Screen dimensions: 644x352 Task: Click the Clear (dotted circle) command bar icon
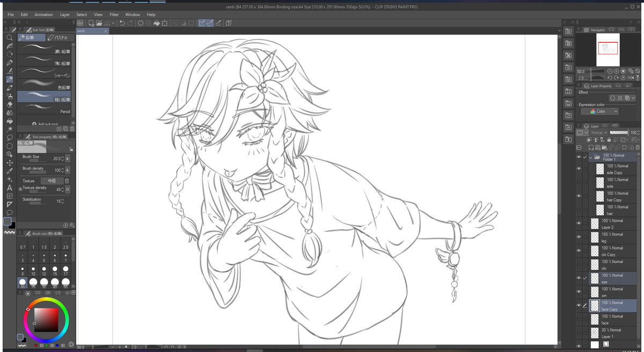pos(141,23)
